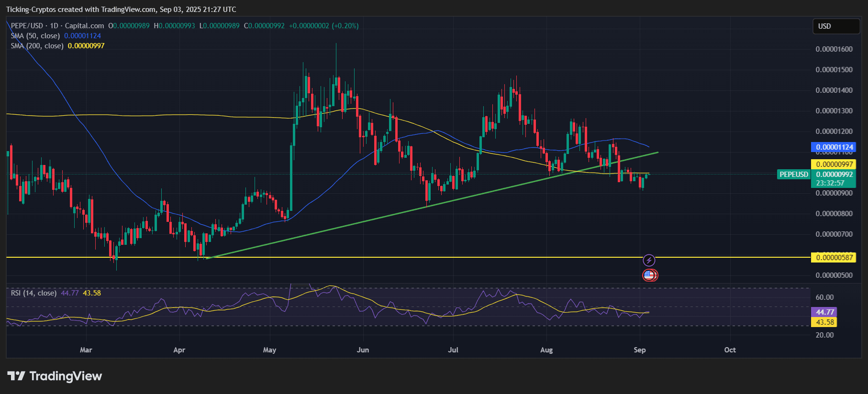Click the SMA 50 legend value 0.00001124

(x=82, y=36)
